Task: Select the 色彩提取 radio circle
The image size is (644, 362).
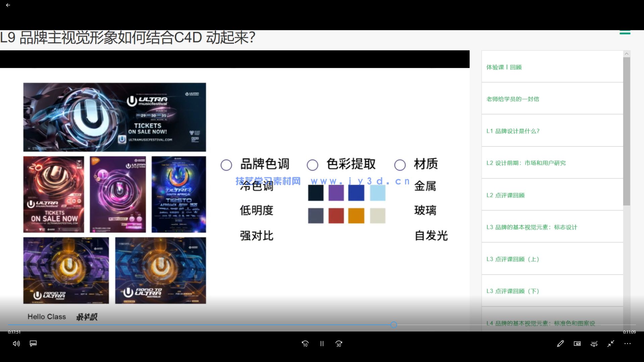Action: pyautogui.click(x=313, y=165)
